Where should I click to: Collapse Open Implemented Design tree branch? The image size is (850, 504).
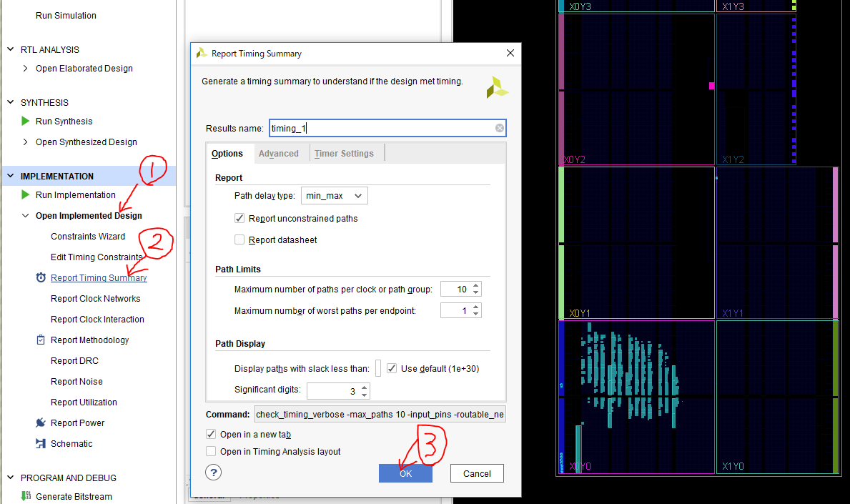pyautogui.click(x=25, y=215)
